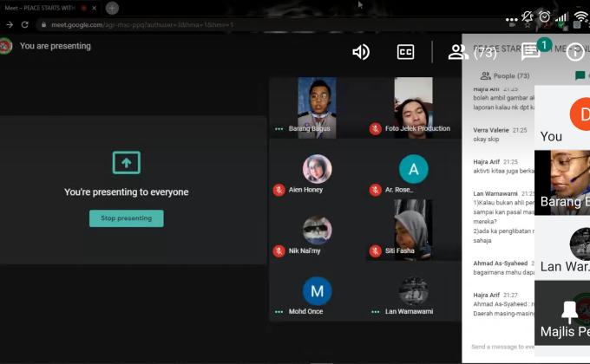
Task: Open more options dots for Barang Bagus
Action: 279,128
